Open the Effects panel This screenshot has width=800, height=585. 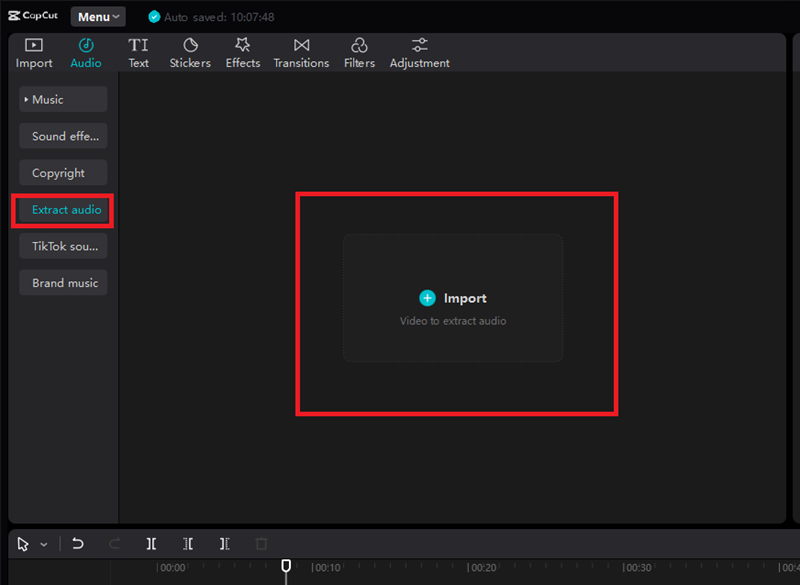pyautogui.click(x=242, y=53)
